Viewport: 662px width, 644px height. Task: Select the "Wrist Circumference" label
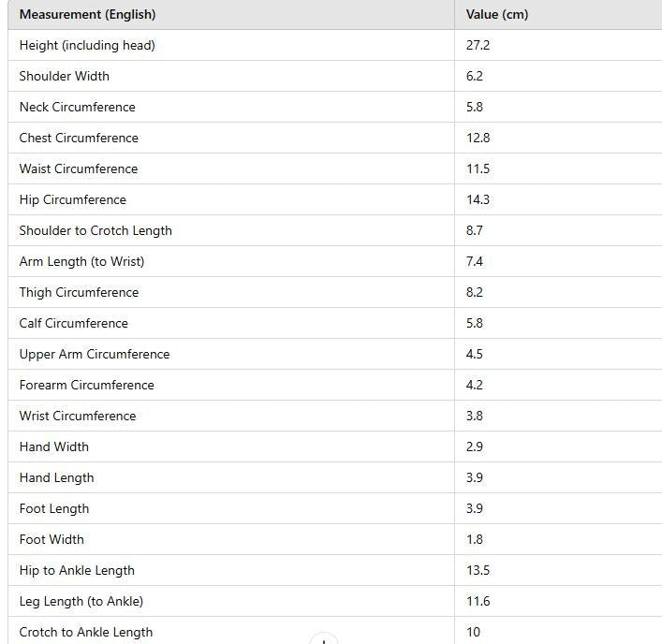tap(78, 416)
